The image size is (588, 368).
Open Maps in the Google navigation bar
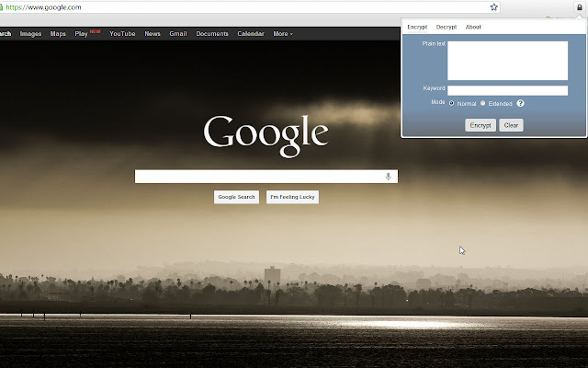pos(58,34)
